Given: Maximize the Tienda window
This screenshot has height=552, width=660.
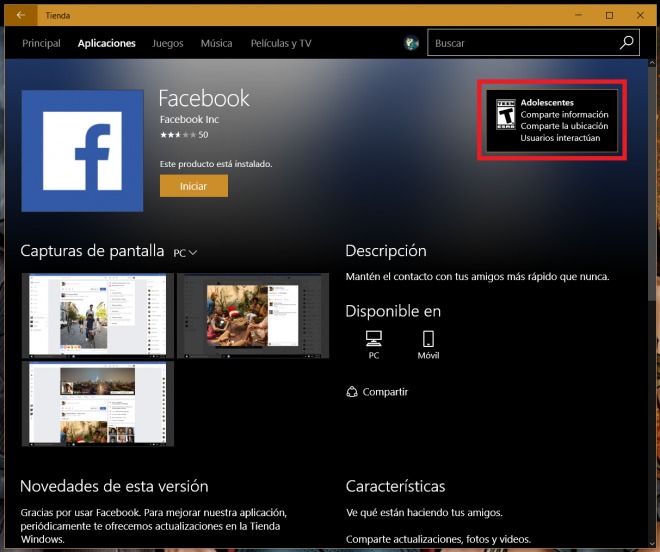Looking at the screenshot, I should [609, 15].
